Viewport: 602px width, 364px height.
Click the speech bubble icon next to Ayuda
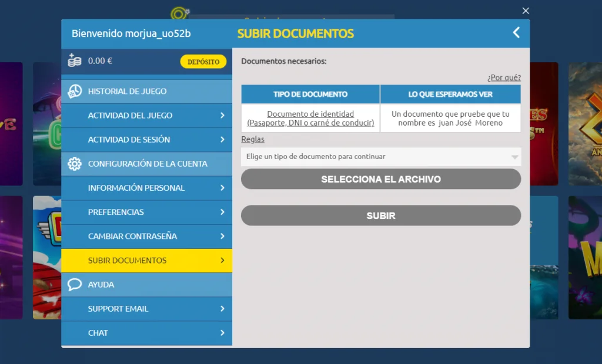point(75,284)
